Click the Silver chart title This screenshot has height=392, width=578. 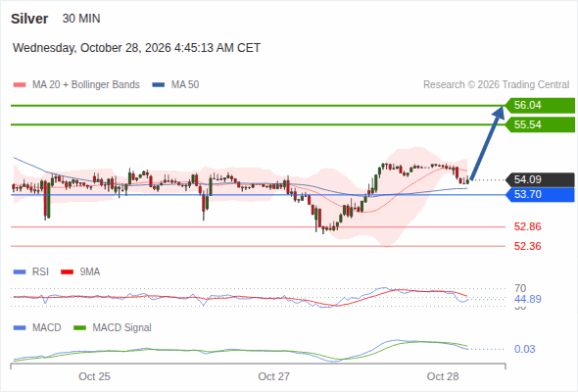tap(29, 19)
